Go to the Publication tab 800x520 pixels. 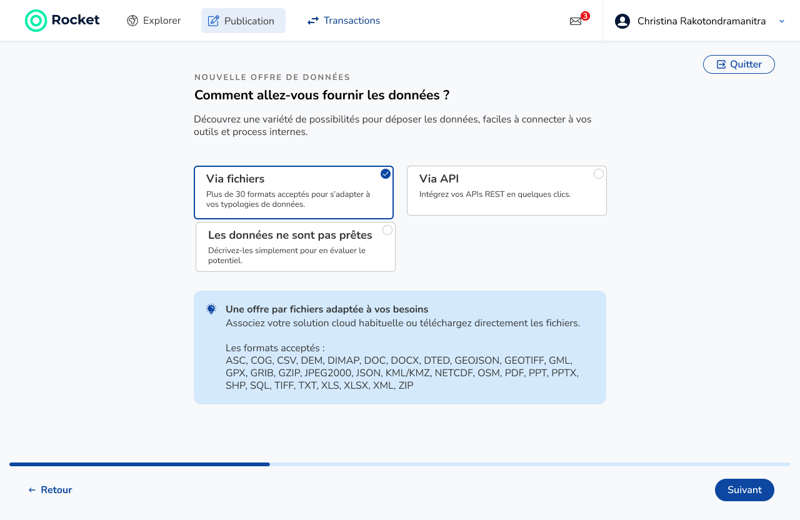pos(243,21)
